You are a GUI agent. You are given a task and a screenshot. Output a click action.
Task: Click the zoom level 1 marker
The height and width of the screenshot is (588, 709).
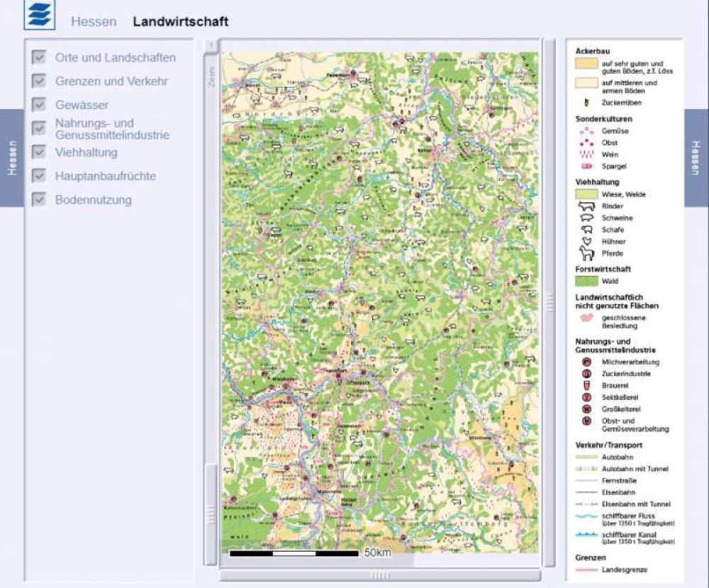coord(211,45)
